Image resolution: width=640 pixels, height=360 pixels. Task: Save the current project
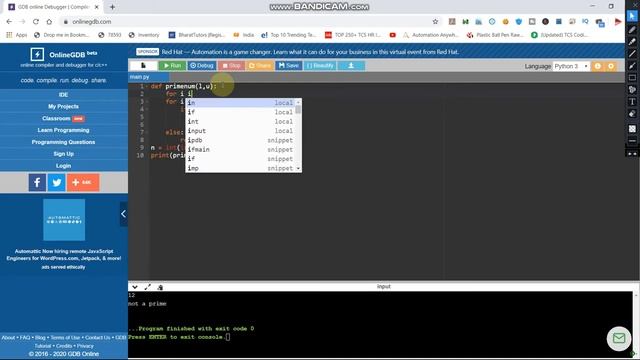pos(289,66)
